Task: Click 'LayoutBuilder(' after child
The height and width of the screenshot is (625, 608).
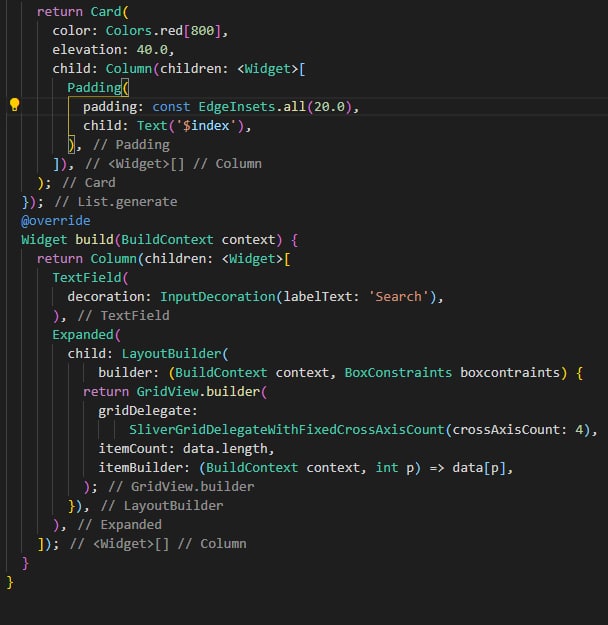Action: [x=175, y=354]
